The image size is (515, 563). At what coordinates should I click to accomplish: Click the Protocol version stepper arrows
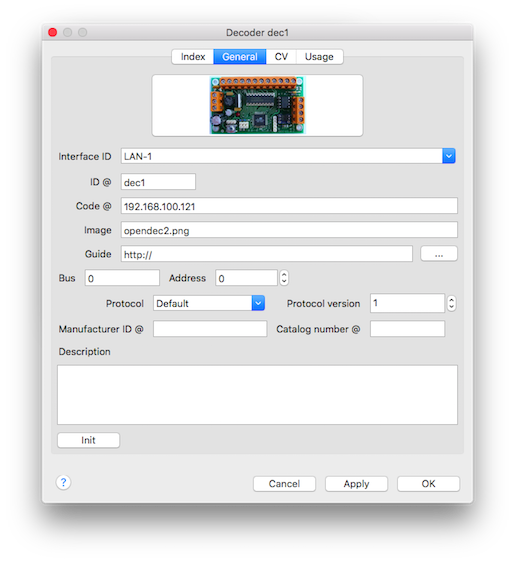coord(451,303)
